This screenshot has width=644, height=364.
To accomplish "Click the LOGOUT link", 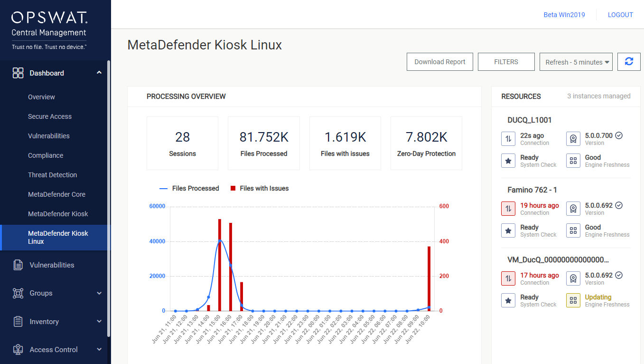I will 620,15.
